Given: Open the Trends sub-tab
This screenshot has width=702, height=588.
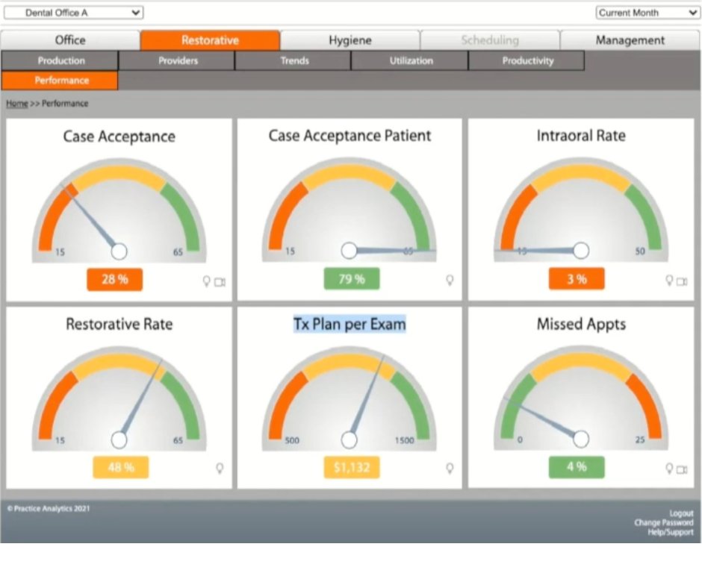Looking at the screenshot, I should 293,60.
